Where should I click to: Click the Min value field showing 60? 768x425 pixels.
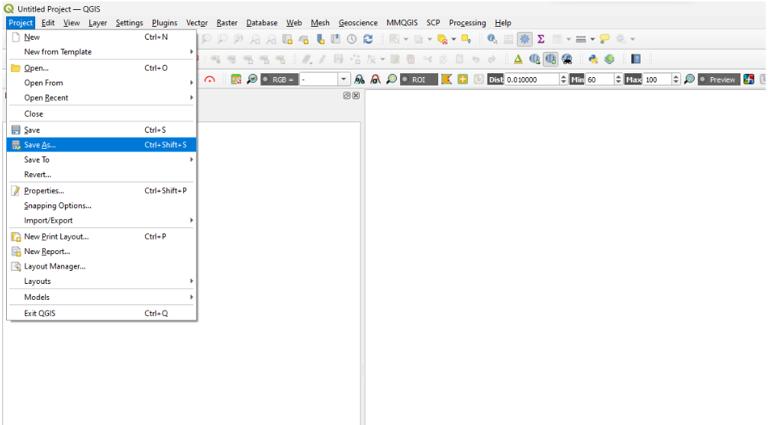click(600, 79)
